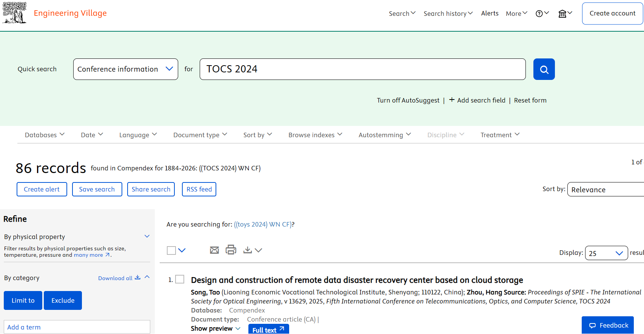
Task: Go to Alerts
Action: click(490, 13)
